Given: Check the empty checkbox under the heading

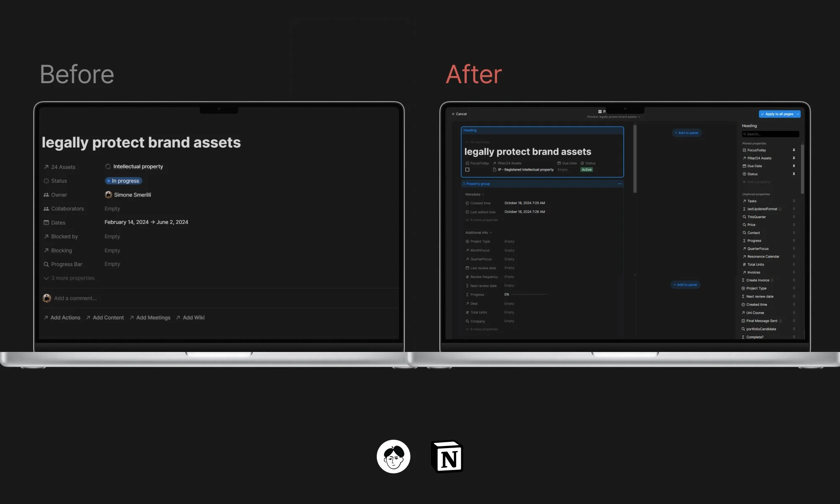Looking at the screenshot, I should [x=467, y=169].
